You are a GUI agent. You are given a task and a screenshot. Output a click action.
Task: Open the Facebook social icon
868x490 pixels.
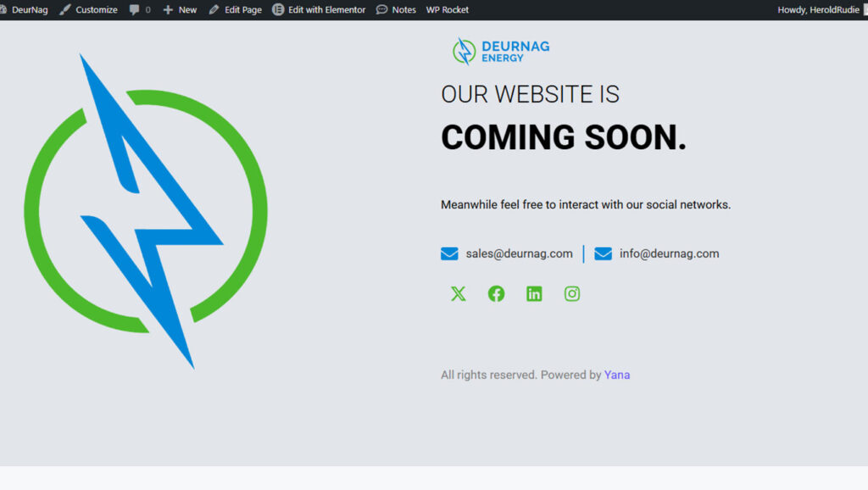point(496,293)
